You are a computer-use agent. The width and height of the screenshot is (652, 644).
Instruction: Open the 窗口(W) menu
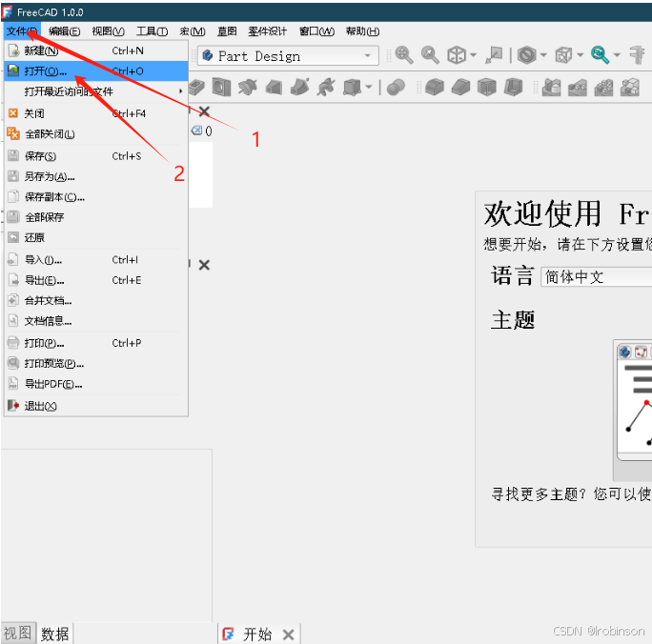(316, 31)
